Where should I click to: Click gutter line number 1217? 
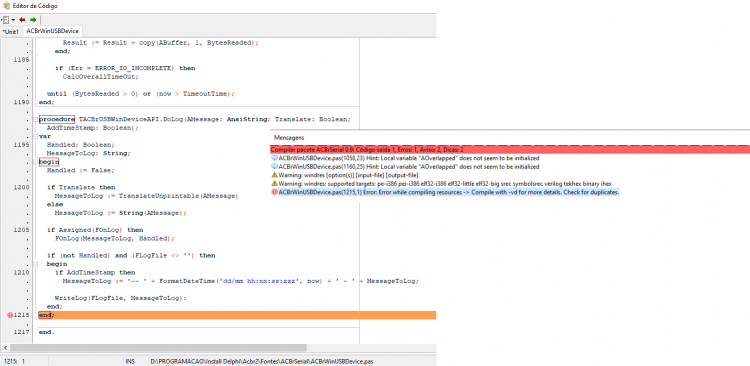click(22, 332)
